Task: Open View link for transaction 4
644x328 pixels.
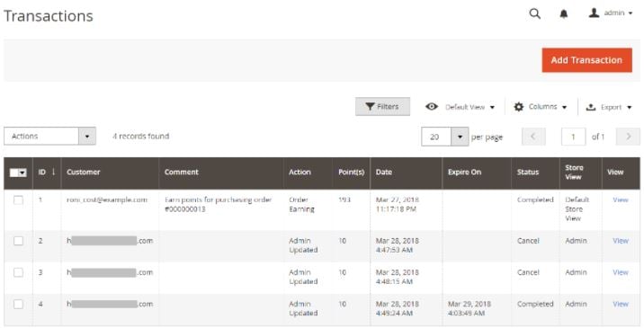Action: coord(621,304)
